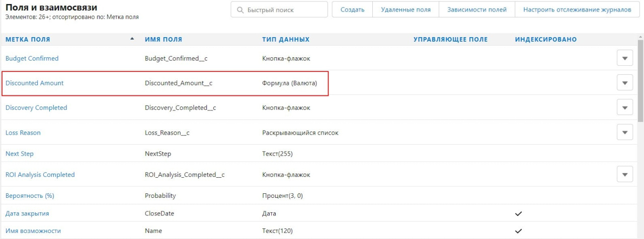Screen dimensions: 644x239
Task: Open the Next Step field link
Action: pyautogui.click(x=19, y=154)
